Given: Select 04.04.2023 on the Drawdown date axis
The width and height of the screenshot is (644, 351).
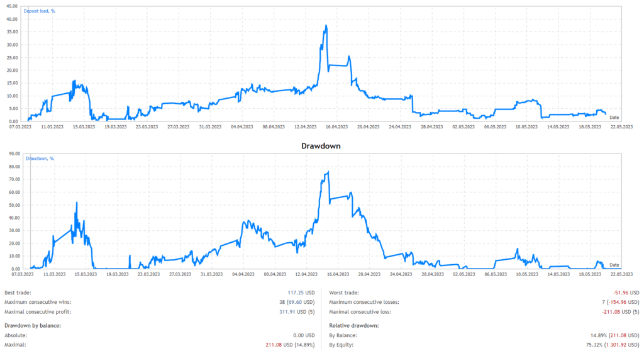Looking at the screenshot, I should point(241,274).
